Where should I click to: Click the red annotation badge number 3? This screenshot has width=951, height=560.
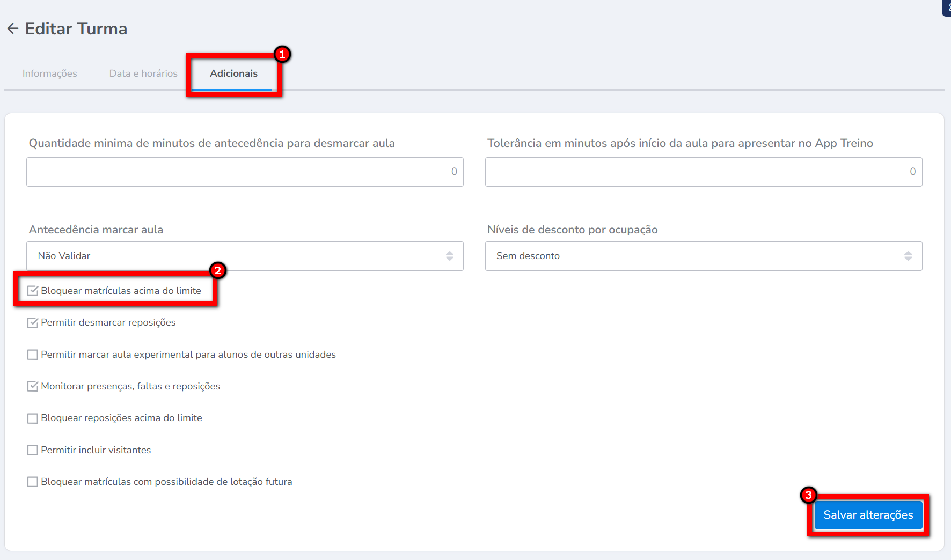[808, 495]
